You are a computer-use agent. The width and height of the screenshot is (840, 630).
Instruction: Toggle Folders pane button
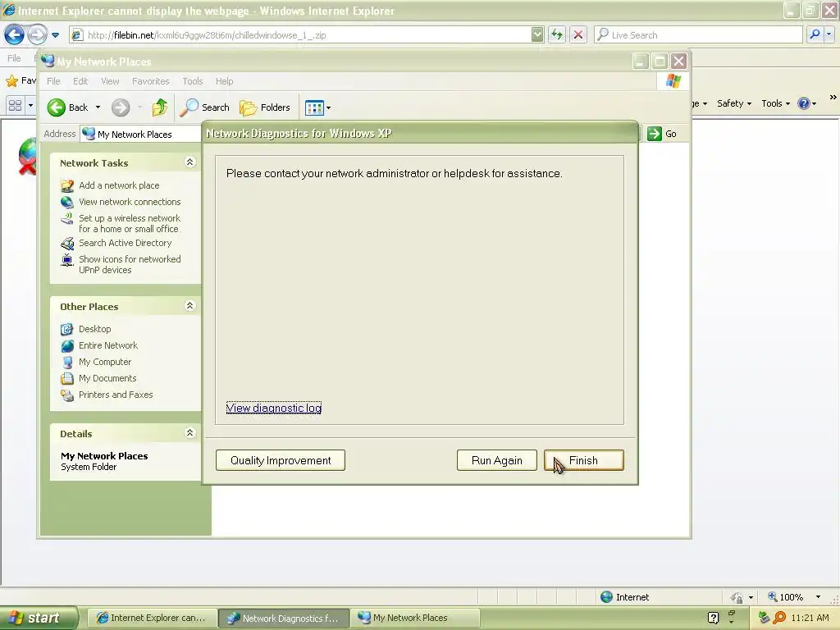coord(265,107)
